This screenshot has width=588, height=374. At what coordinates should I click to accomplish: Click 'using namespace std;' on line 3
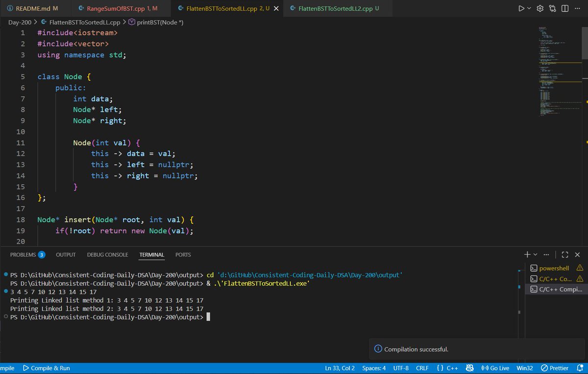click(x=82, y=55)
